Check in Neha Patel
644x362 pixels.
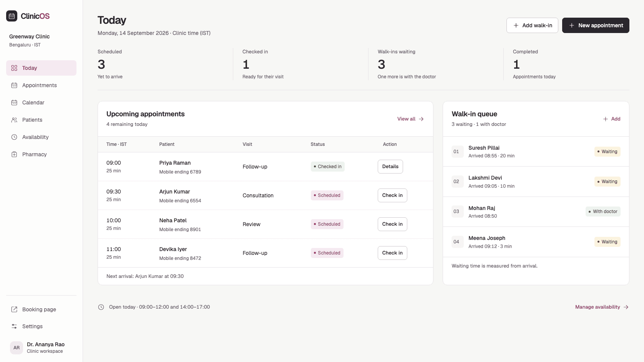(x=392, y=224)
